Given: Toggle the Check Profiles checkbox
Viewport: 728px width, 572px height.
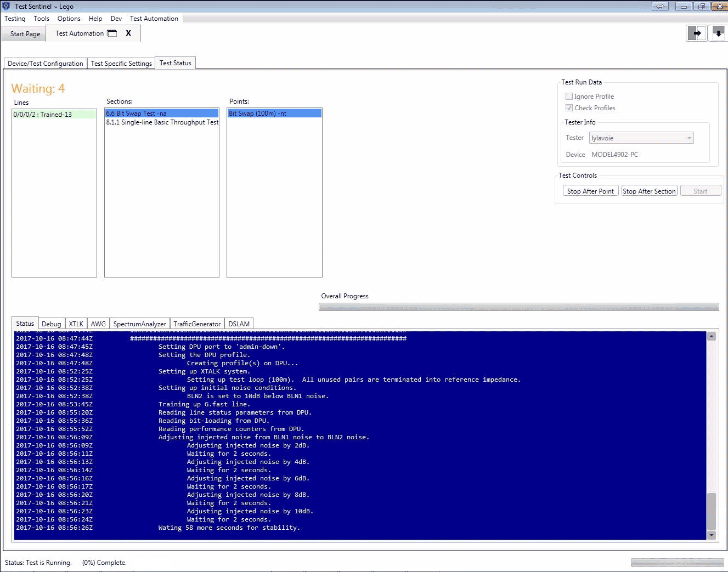Looking at the screenshot, I should tap(569, 108).
